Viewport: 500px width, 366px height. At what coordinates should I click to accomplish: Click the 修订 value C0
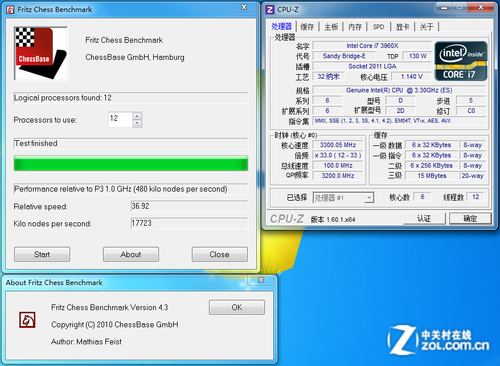point(471,111)
